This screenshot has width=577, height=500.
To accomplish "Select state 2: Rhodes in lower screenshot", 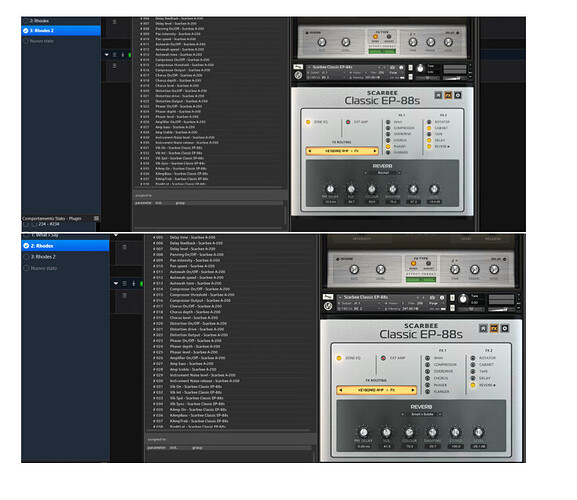I will pyautogui.click(x=66, y=246).
